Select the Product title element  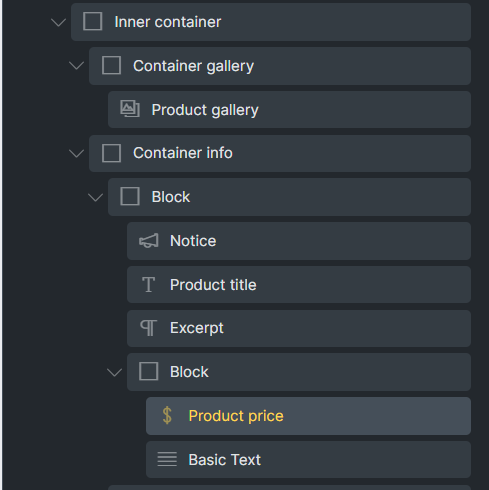point(299,285)
